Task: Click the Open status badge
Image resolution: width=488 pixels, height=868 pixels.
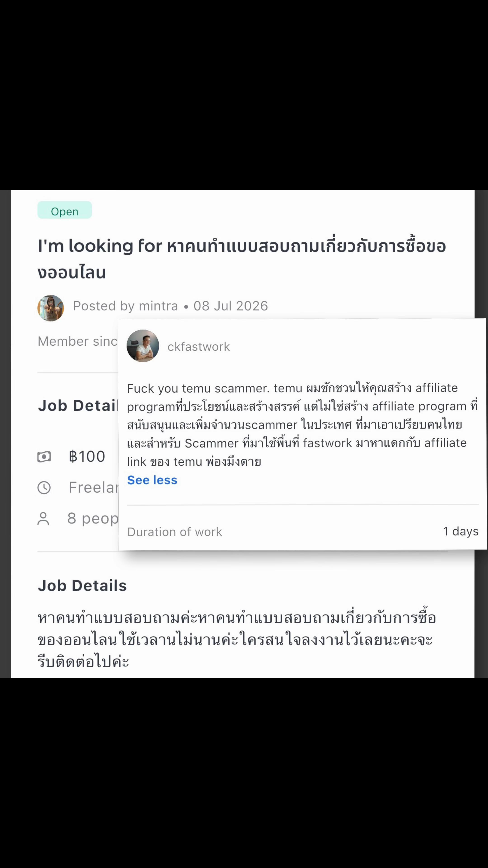Action: 64,210
